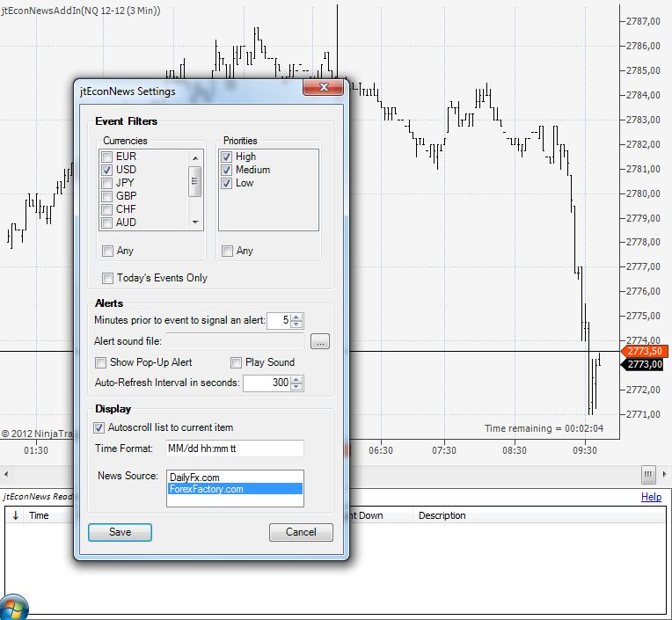The width and height of the screenshot is (672, 620).
Task: Enable Show Pop-Up Alert
Action: [101, 362]
